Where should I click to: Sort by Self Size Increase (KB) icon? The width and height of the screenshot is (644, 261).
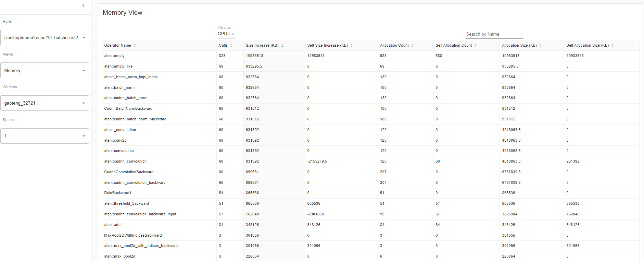[351, 46]
